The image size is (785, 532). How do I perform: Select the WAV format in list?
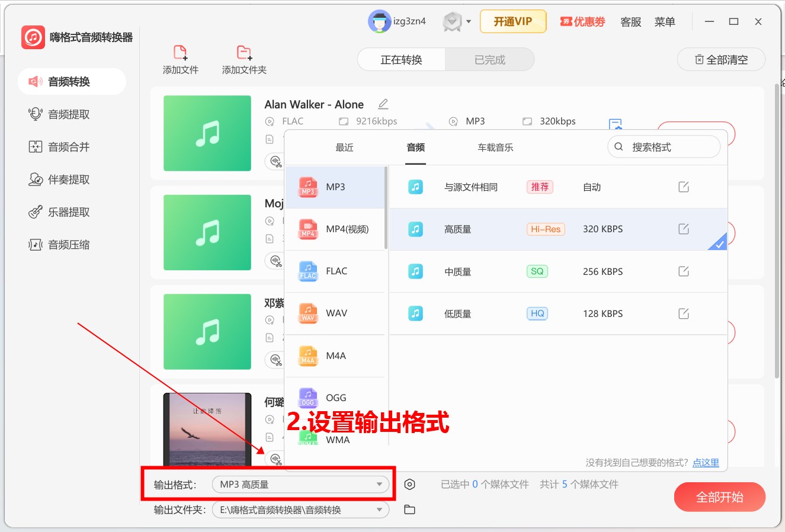tap(335, 313)
